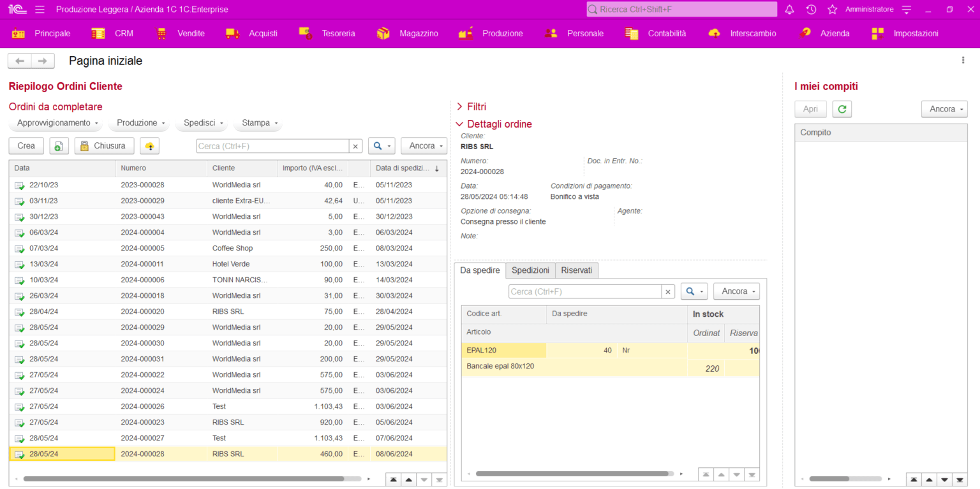Screen dimensions: 980x489
Task: Open Personale section
Action: click(x=574, y=33)
